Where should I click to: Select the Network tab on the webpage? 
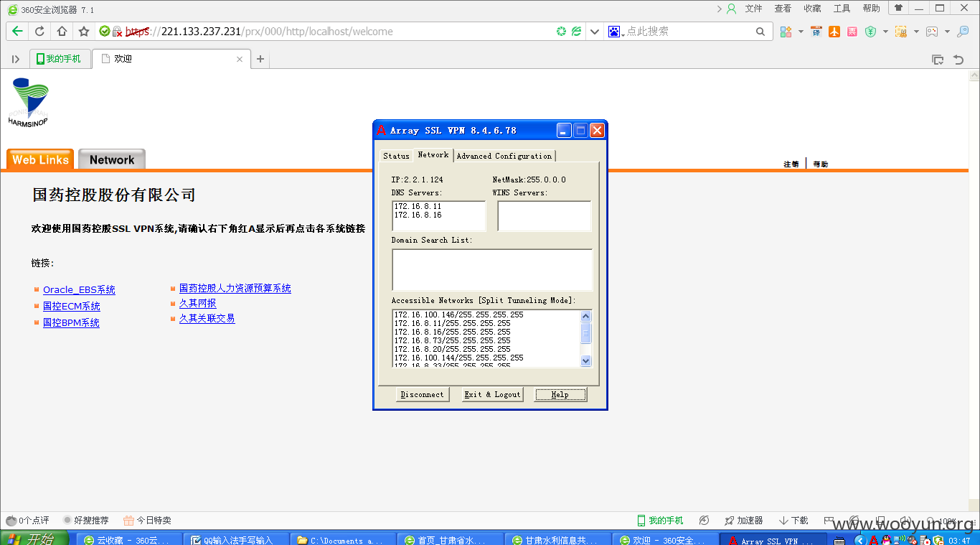[x=112, y=159]
